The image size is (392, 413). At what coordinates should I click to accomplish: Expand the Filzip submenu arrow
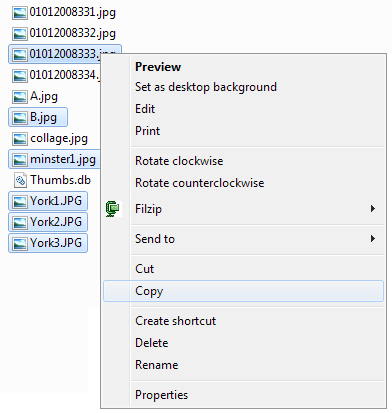point(373,209)
